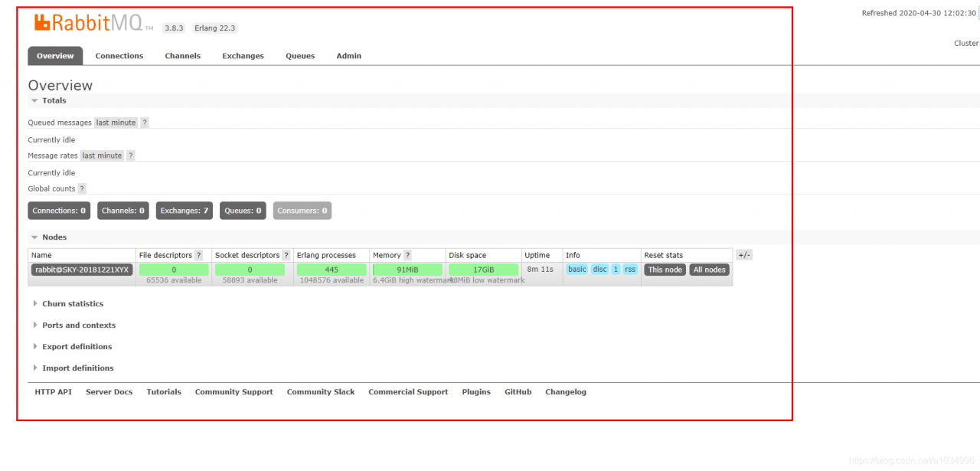980x471 pixels.
Task: Click the disc info tag
Action: 600,270
